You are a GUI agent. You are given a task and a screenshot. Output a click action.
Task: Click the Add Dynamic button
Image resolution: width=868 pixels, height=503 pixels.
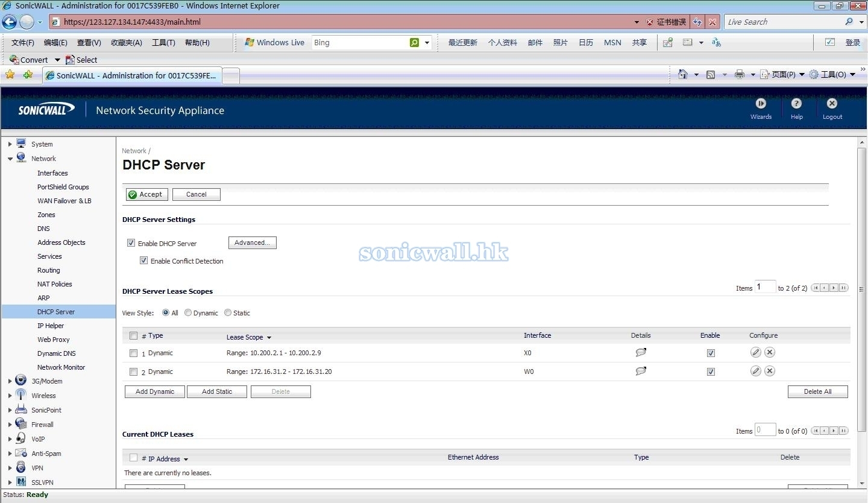155,391
